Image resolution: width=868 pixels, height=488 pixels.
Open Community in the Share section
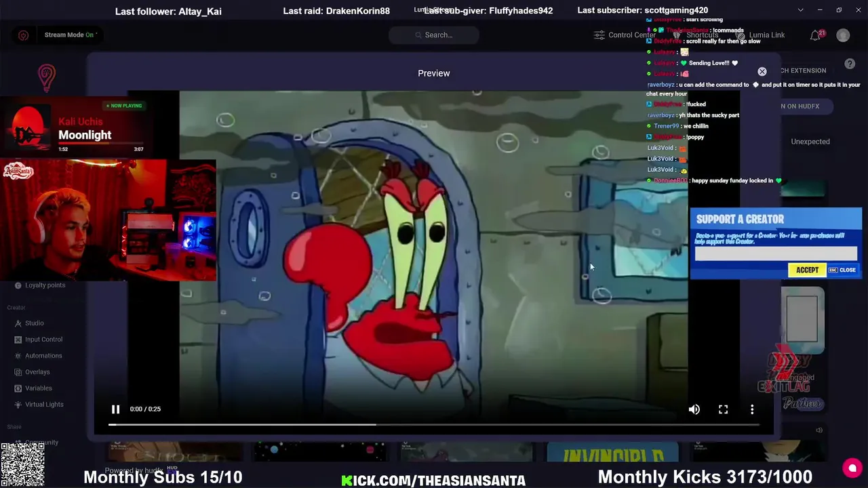[42, 443]
